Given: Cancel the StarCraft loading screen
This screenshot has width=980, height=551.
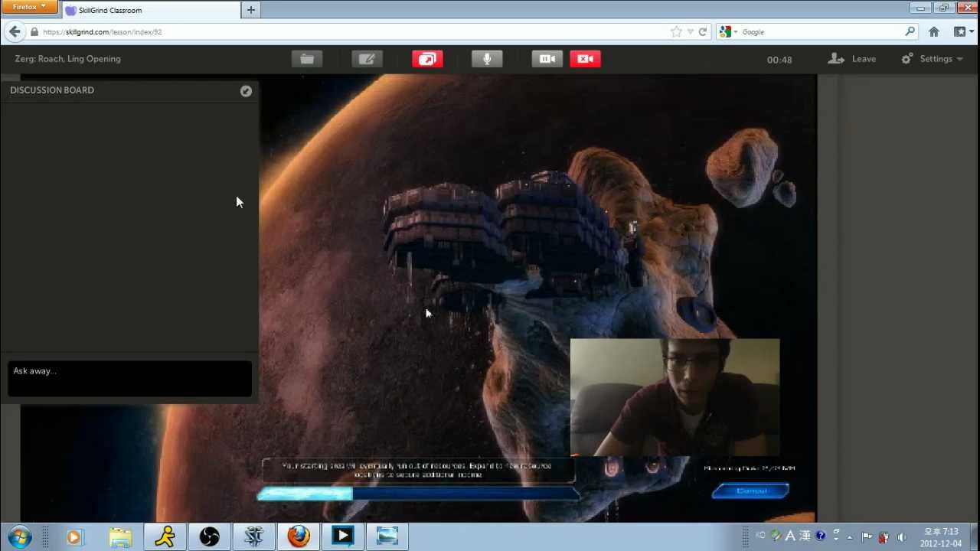Looking at the screenshot, I should pyautogui.click(x=750, y=491).
